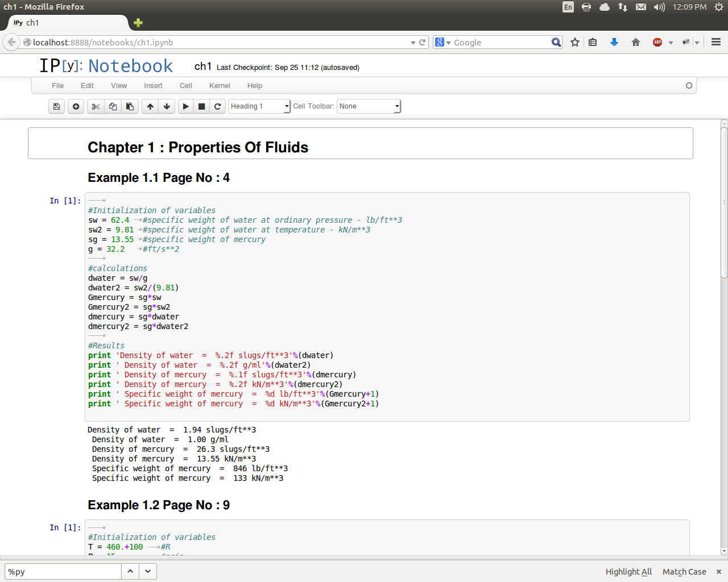728x582 pixels.
Task: Paste cell using the clipboard icon
Action: (130, 106)
